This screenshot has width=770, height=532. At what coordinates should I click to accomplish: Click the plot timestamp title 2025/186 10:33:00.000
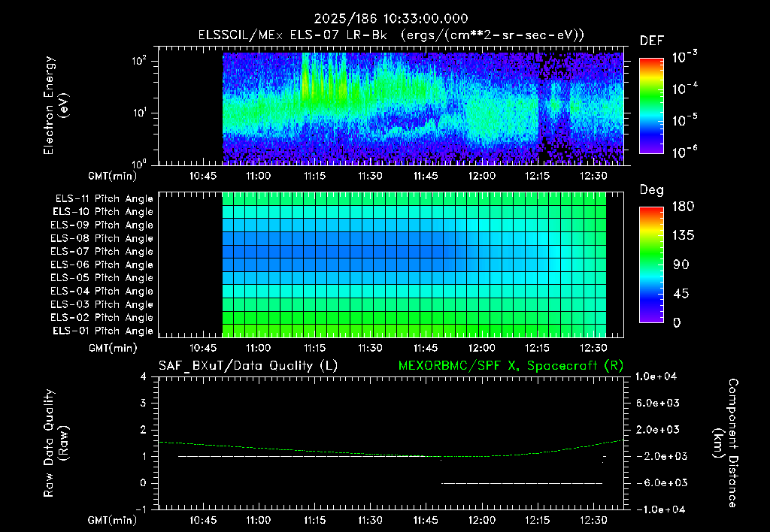(x=391, y=19)
